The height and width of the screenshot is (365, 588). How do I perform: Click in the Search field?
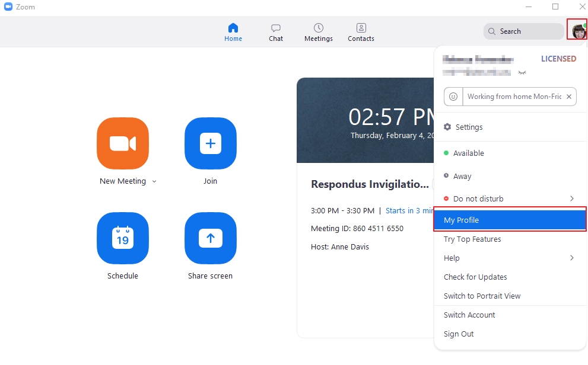coord(524,31)
